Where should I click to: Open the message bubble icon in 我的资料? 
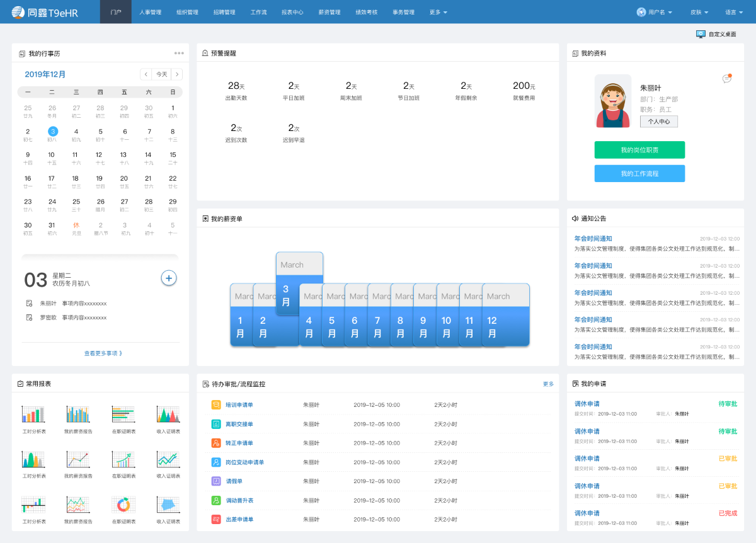(726, 79)
